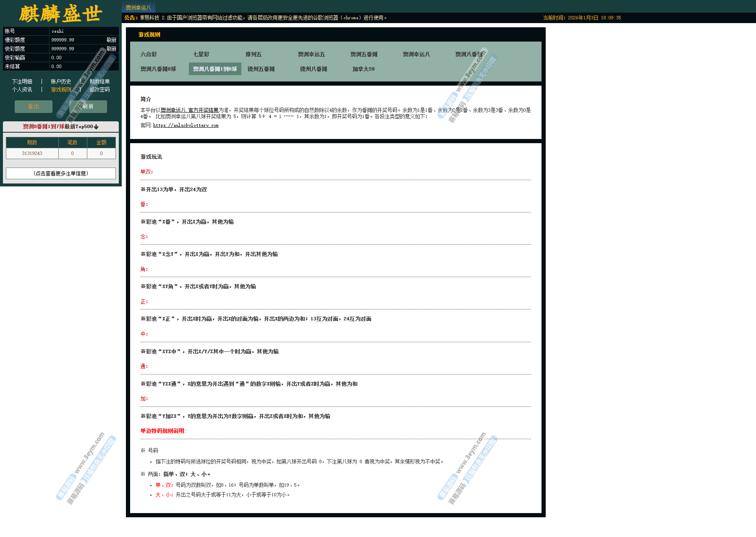
Task: Select the 澳洲八番摊8球 tab
Action: click(158, 69)
